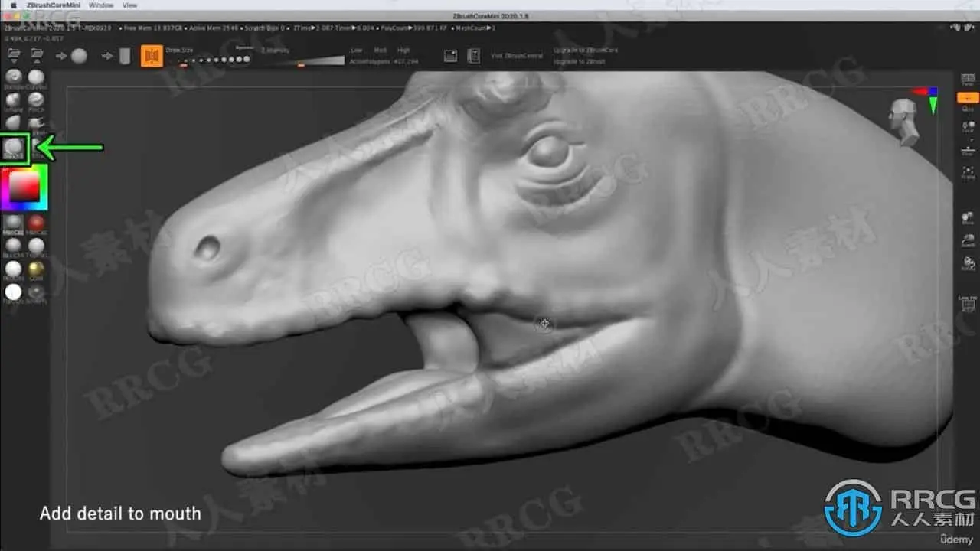Choose the Inflate brush
The width and height of the screenshot is (980, 551).
(14, 100)
